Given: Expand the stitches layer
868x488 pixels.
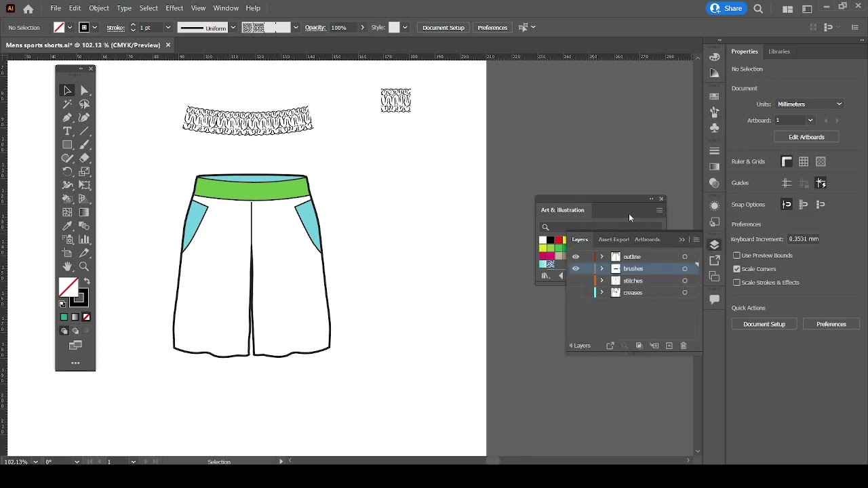Looking at the screenshot, I should (601, 281).
